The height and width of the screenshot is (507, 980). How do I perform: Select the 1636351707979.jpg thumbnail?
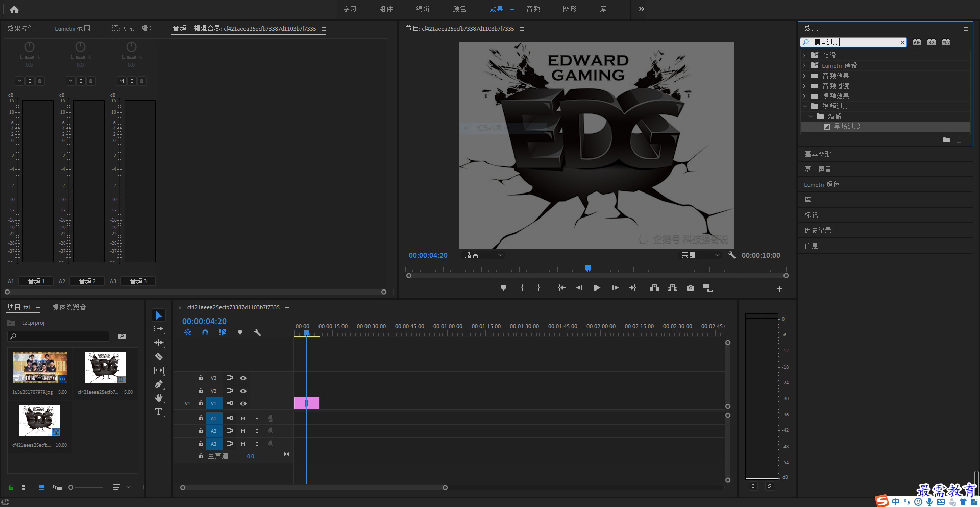coord(40,368)
